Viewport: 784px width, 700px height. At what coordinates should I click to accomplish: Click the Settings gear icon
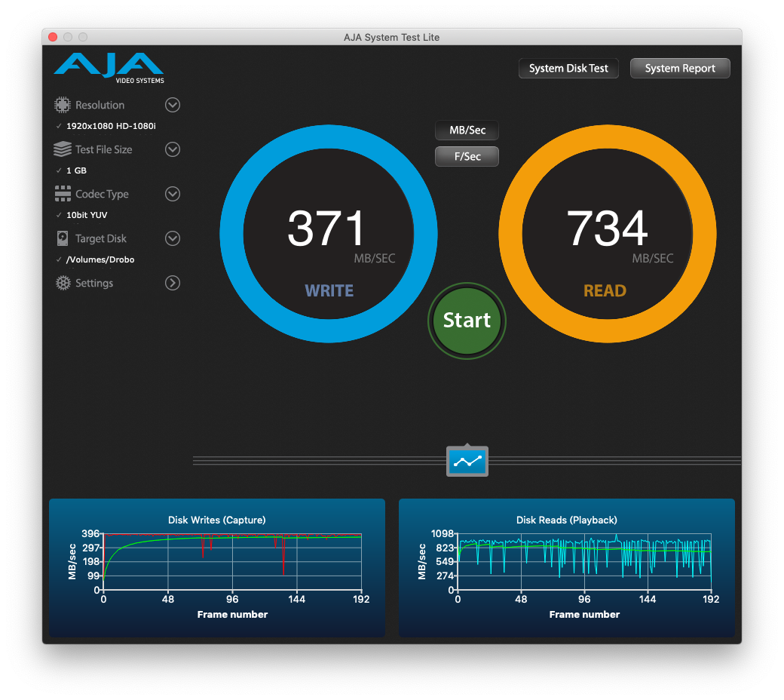coord(63,283)
